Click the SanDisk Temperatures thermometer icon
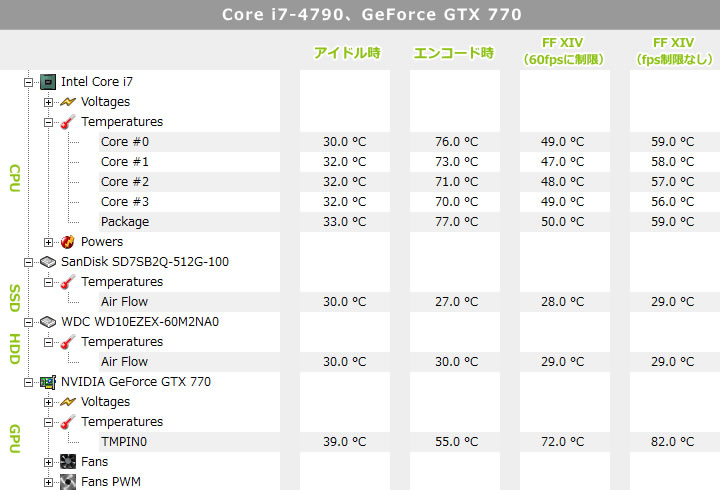Viewport: 720px width, 490px height. (x=68, y=282)
